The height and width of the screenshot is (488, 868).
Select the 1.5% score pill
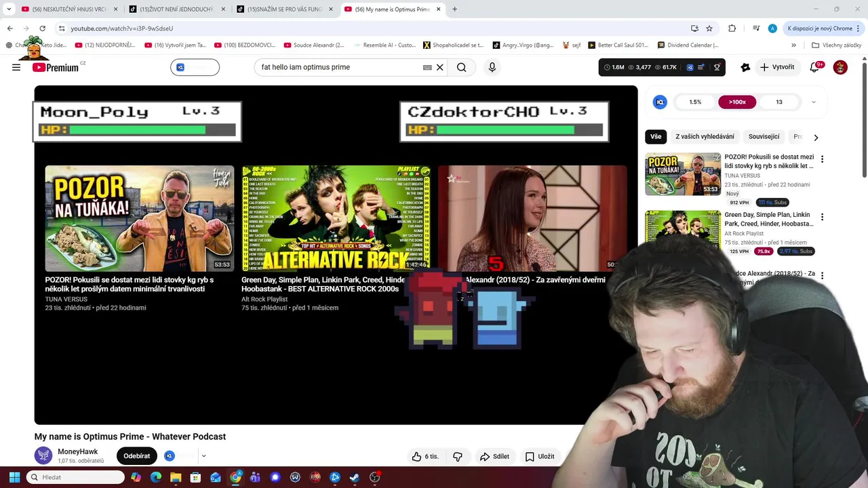pos(695,102)
